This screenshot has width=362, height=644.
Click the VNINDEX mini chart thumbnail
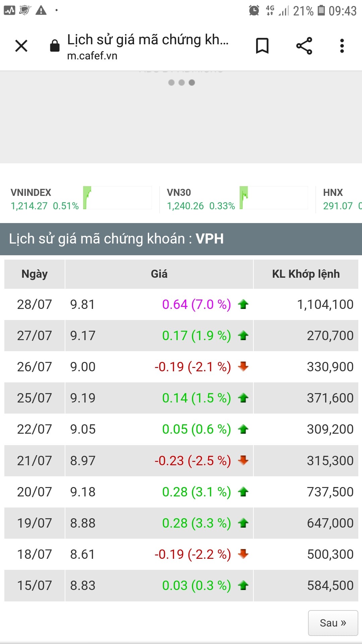117,198
